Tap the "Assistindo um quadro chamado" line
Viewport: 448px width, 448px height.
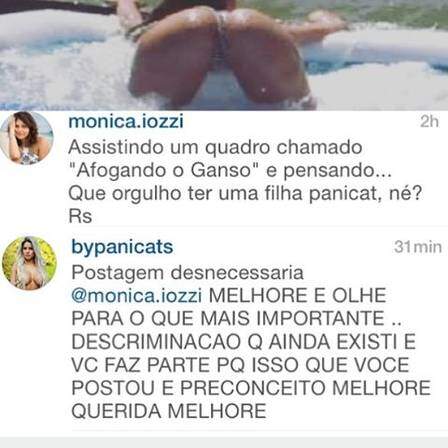pos(215,148)
